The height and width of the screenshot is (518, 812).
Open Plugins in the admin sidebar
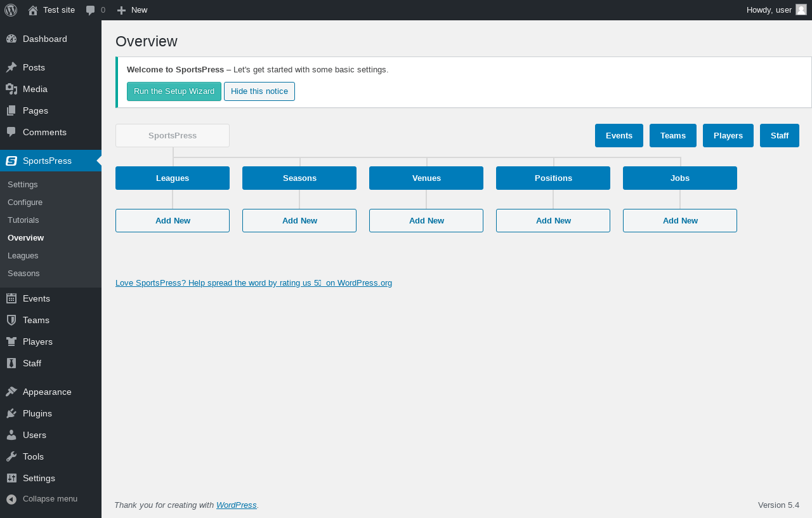coord(51,413)
